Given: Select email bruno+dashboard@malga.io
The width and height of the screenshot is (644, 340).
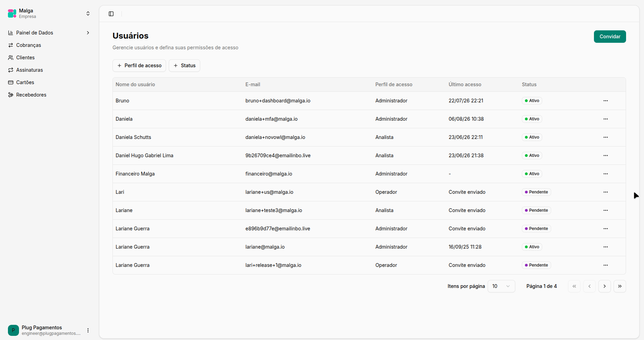Looking at the screenshot, I should point(278,101).
